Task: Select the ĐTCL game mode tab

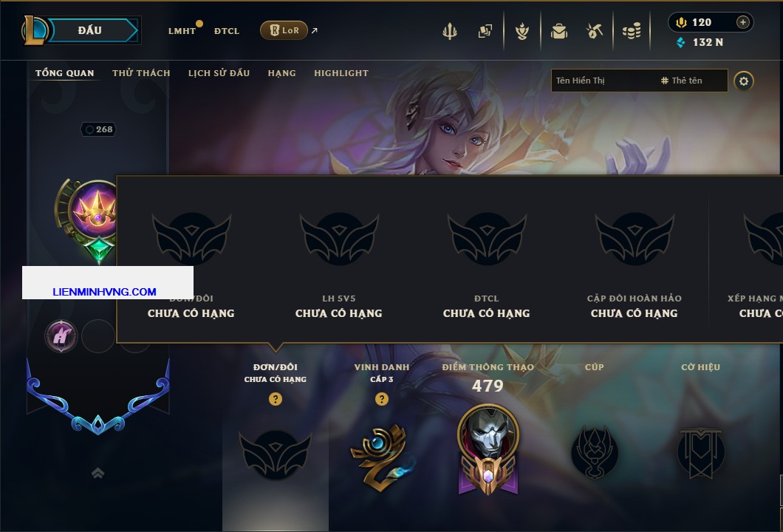Action: tap(227, 31)
